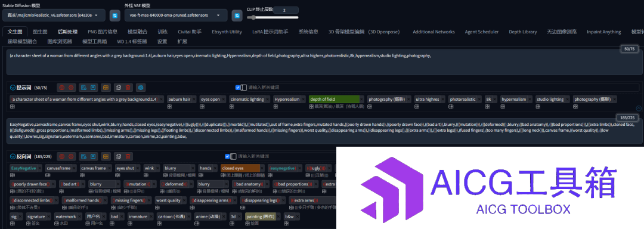Image resolution: width=644 pixels, height=229 pixels.
Task: Remove the 'auburn hair' prompt tag
Action: (194, 100)
